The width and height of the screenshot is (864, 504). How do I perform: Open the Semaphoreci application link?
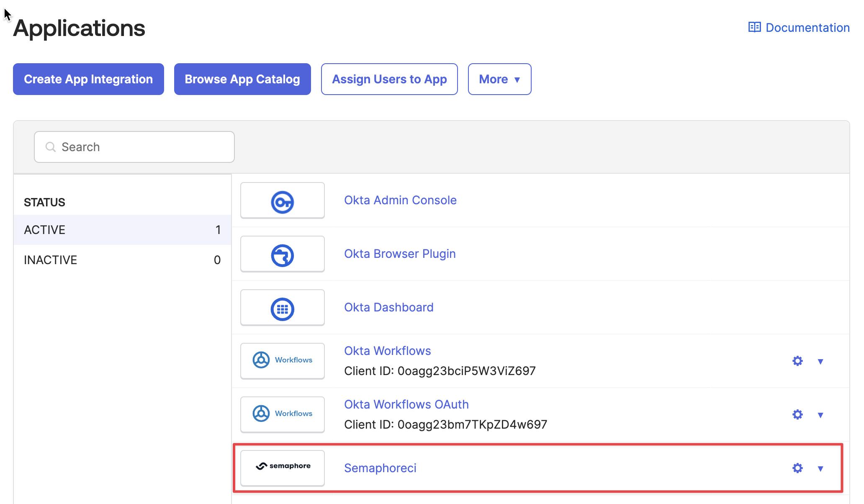380,468
